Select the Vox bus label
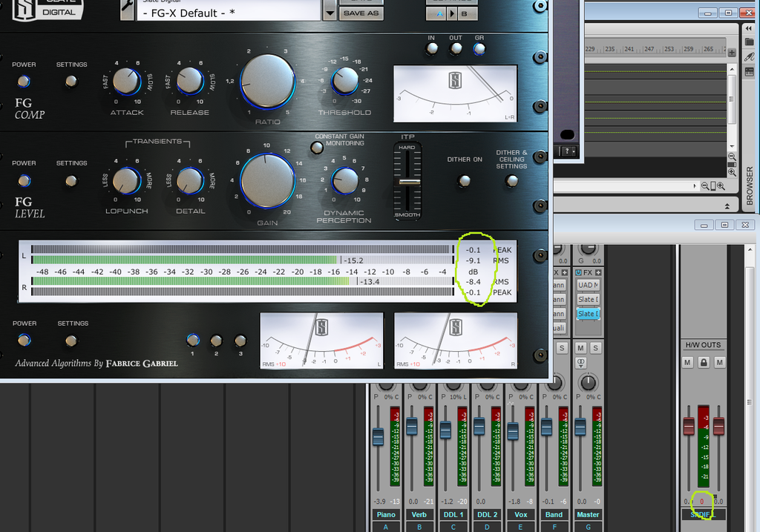Screen dimensions: 760x532 point(520,514)
